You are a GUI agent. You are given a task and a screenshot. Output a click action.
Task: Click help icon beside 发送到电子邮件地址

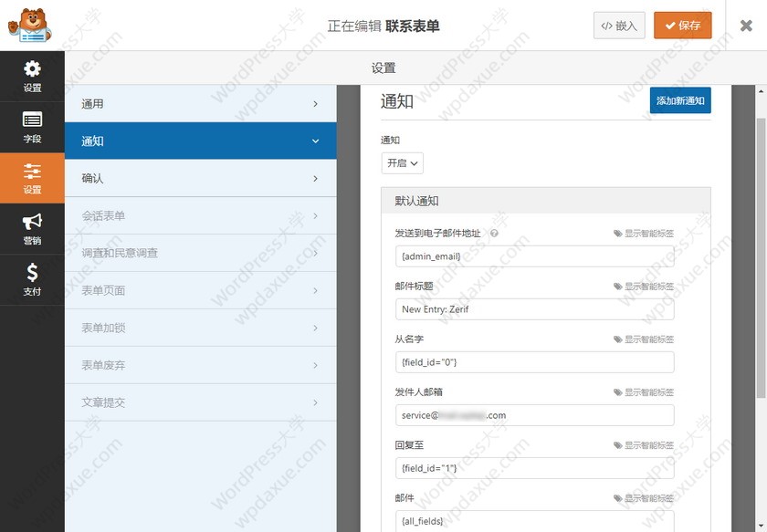coord(494,234)
